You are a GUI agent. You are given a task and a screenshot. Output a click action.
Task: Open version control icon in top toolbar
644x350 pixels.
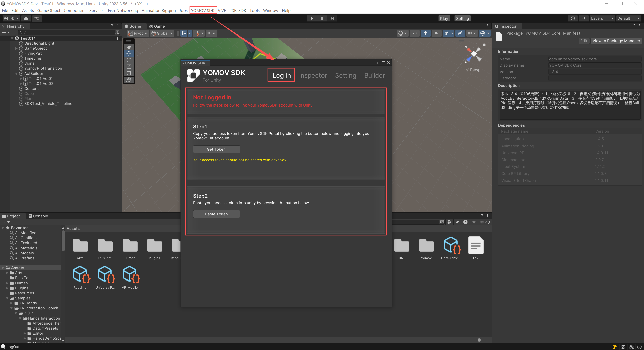point(37,18)
